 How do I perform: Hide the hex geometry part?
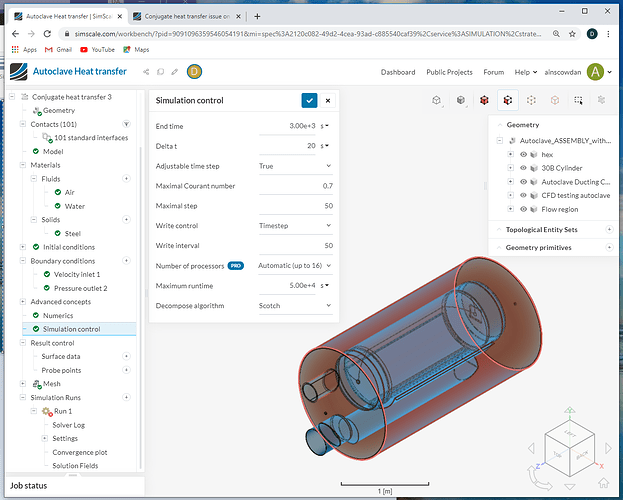522,155
